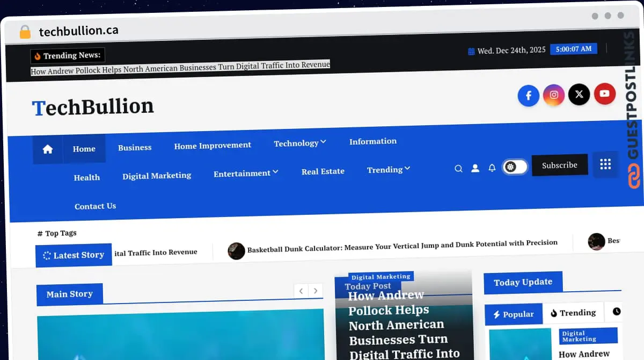Image resolution: width=644 pixels, height=360 pixels.
Task: Toggle the dark mode switch
Action: 515,167
